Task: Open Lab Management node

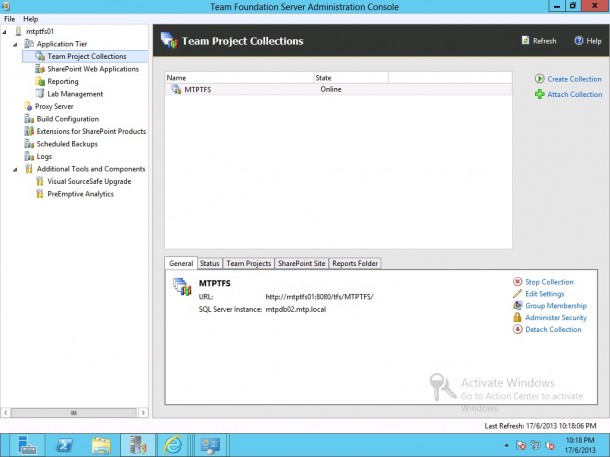Action: 75,94
